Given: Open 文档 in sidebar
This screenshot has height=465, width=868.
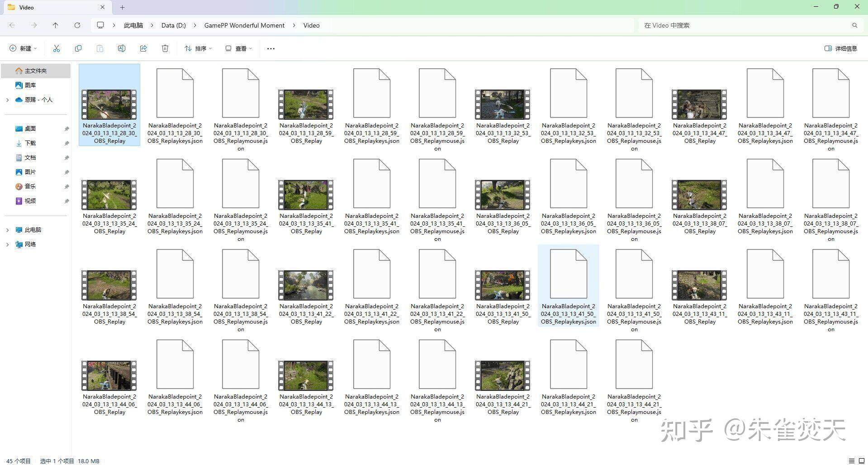Looking at the screenshot, I should click(30, 157).
